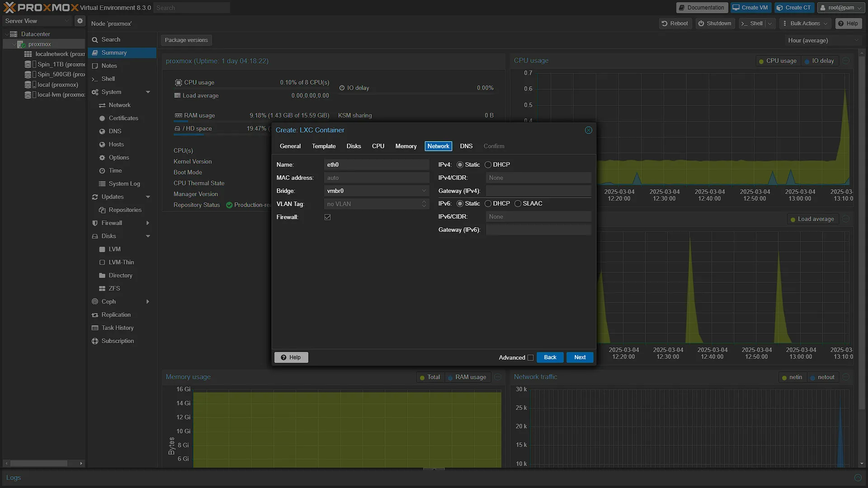Toggle IO delay series in chart legend
The image size is (868, 488).
[819, 61]
